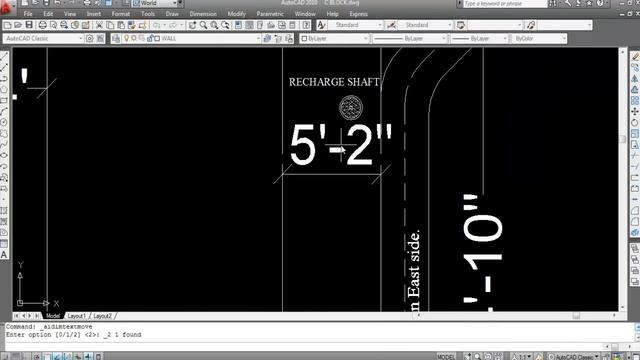Open the Draw menu
640x360 pixels.
(172, 14)
